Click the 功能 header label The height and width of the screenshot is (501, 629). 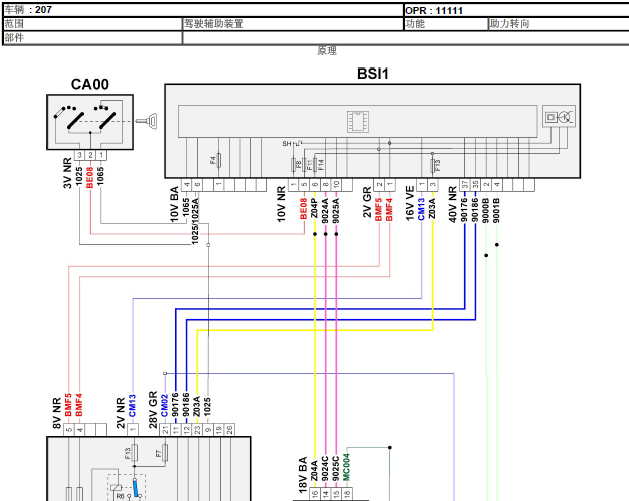click(415, 24)
